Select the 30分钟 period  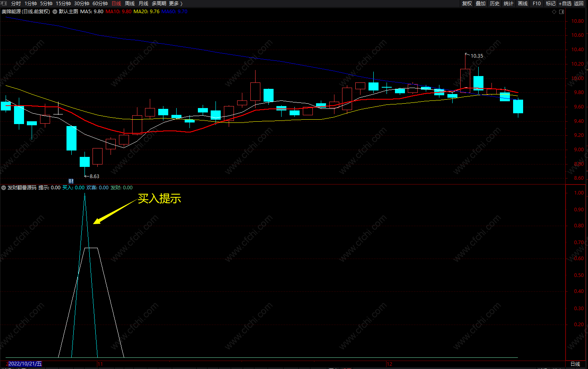[x=82, y=3]
